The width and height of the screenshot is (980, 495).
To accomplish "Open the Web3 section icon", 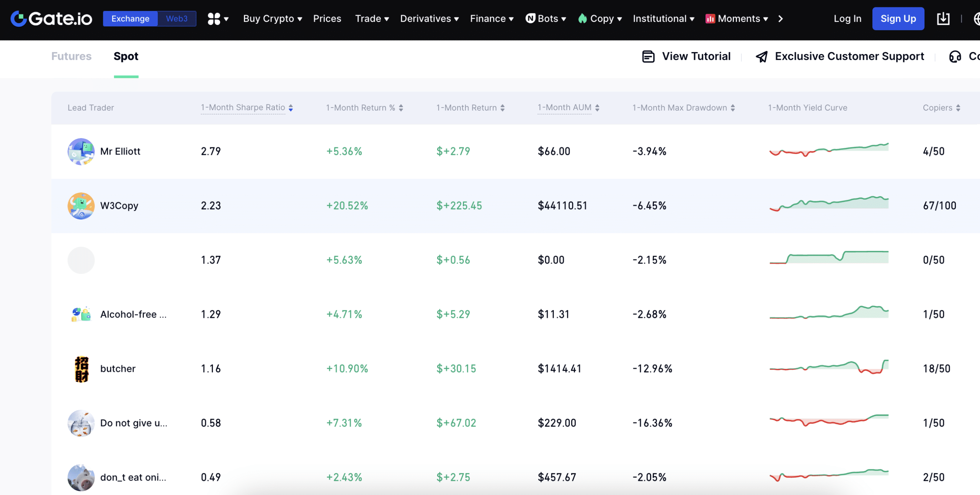I will [x=177, y=18].
